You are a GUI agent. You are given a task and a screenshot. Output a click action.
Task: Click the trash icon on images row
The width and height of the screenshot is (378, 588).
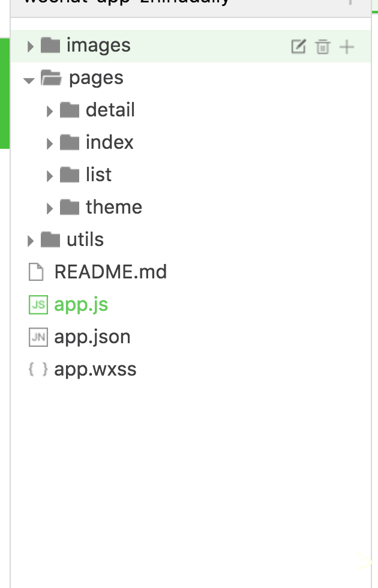tap(323, 46)
